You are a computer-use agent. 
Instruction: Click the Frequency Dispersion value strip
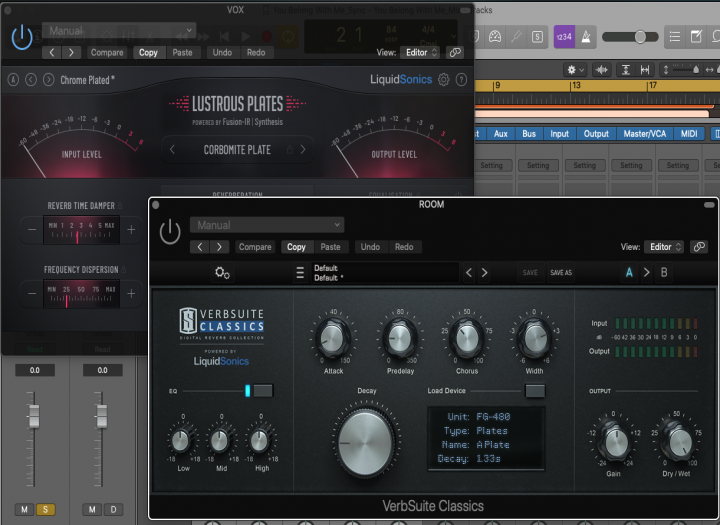81,294
